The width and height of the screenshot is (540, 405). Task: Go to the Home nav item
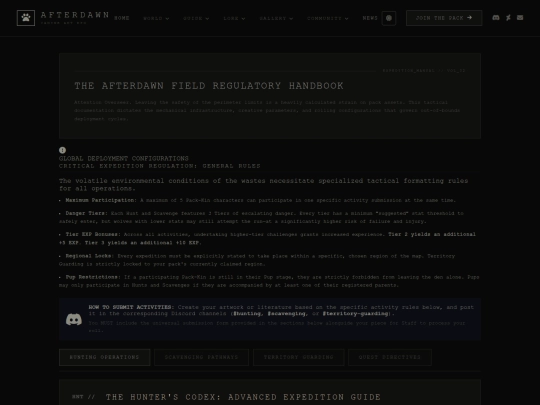pos(122,18)
